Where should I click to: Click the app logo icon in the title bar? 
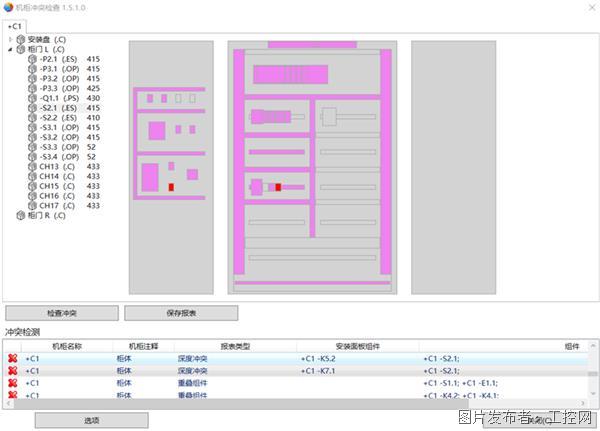(x=8, y=7)
